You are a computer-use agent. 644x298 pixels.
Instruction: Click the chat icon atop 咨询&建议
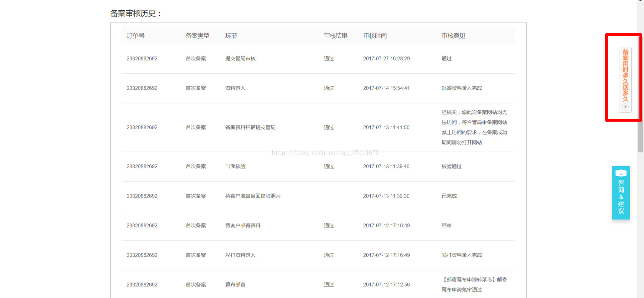point(621,173)
